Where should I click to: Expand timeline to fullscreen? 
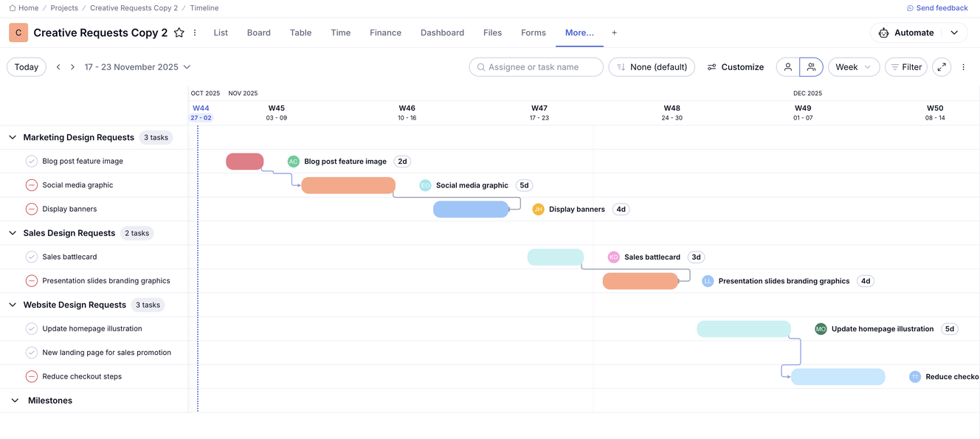pos(942,67)
